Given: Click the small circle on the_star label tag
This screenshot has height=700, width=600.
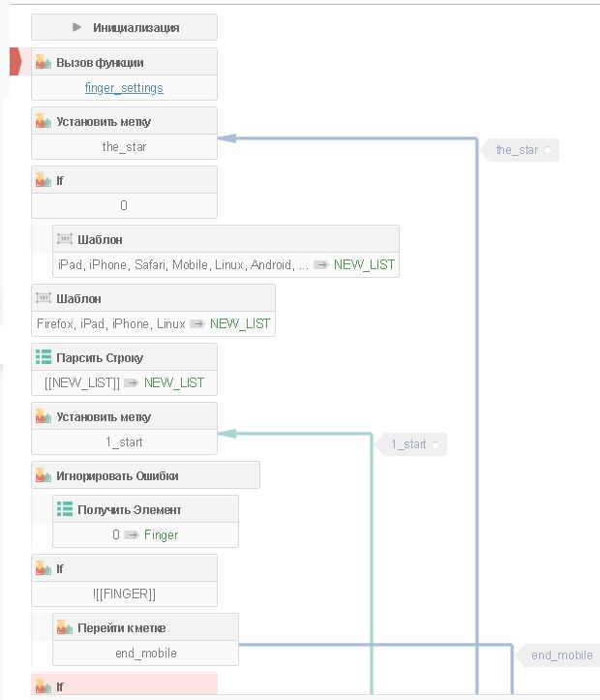Looking at the screenshot, I should coord(548,150).
